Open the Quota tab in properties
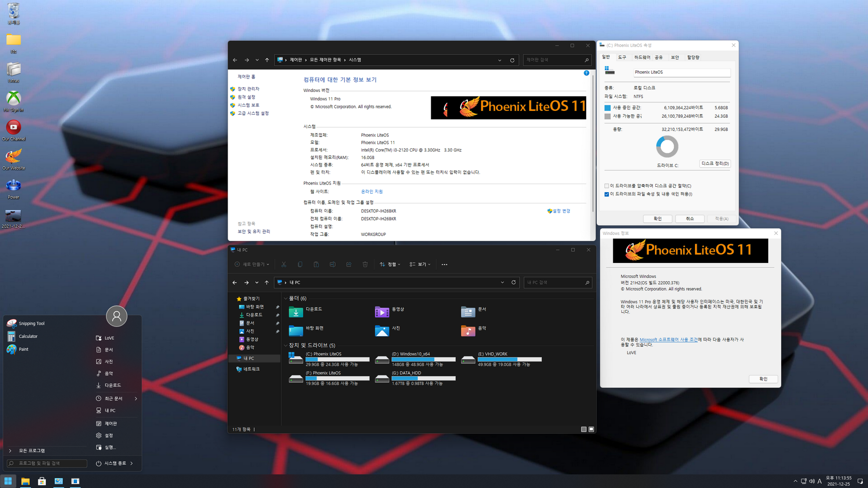Screen dimensions: 868x488 (693, 58)
